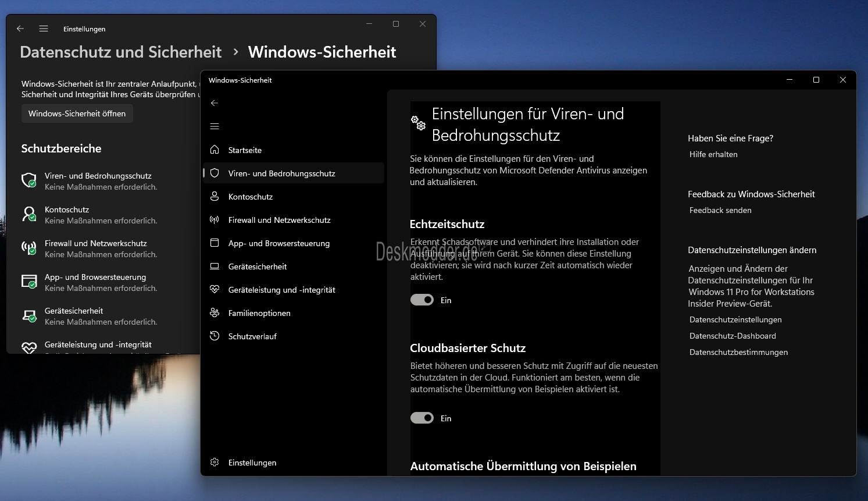Image resolution: width=868 pixels, height=501 pixels.
Task: Open the navigation menu in Einstellungen window
Action: click(44, 29)
